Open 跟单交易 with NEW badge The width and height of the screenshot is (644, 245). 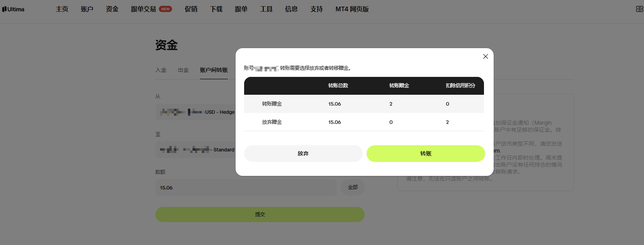pyautogui.click(x=152, y=9)
